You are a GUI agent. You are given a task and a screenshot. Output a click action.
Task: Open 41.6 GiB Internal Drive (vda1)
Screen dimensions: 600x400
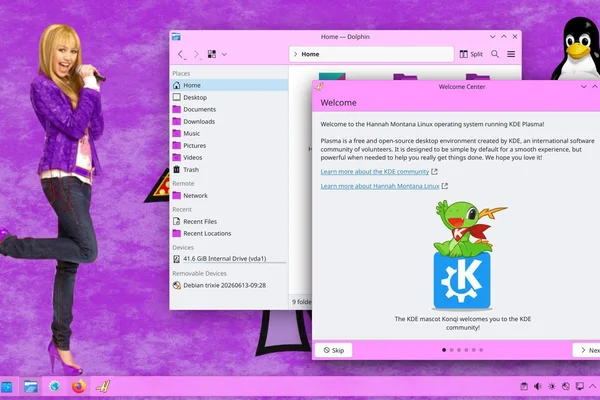229,259
